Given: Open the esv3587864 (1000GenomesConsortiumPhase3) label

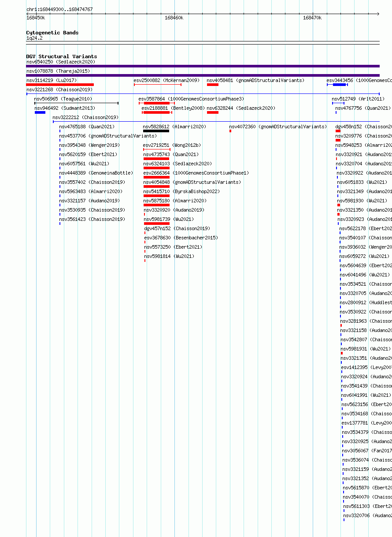Looking at the screenshot, I should (191, 99).
